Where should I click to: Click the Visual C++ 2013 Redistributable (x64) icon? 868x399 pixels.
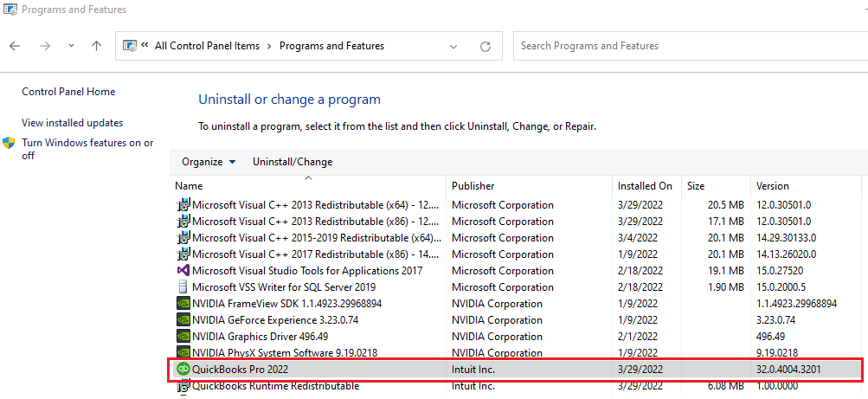click(183, 205)
